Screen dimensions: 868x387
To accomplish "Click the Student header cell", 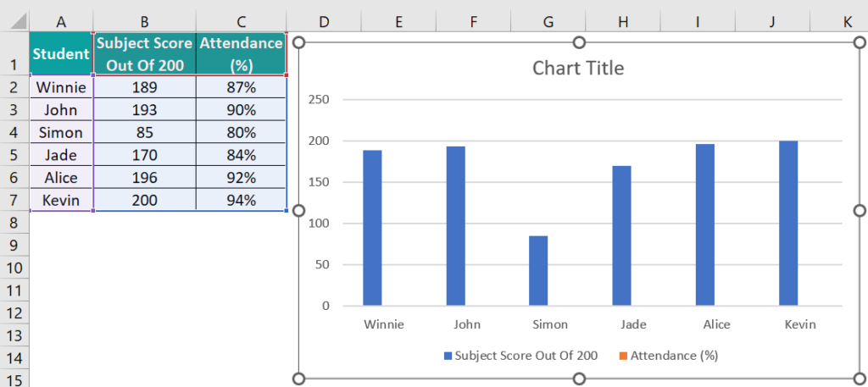I will click(61, 54).
